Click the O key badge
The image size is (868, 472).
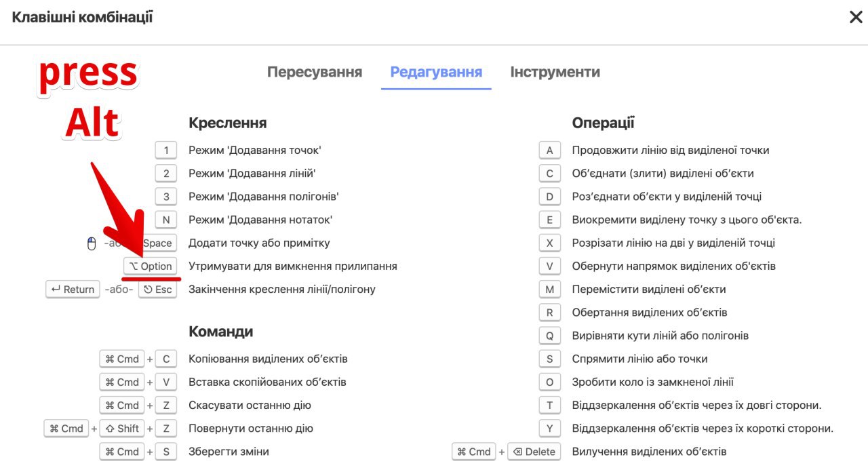(550, 382)
